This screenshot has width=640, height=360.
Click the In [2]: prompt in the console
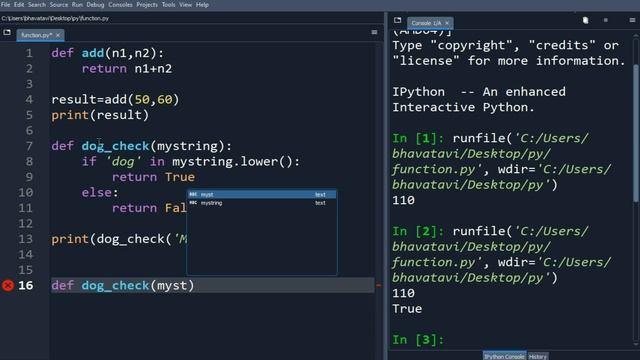418,231
